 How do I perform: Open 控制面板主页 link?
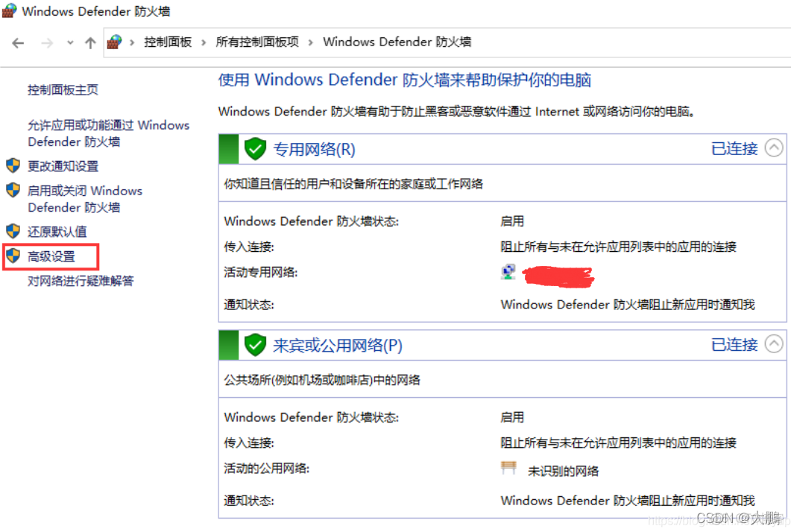click(63, 89)
